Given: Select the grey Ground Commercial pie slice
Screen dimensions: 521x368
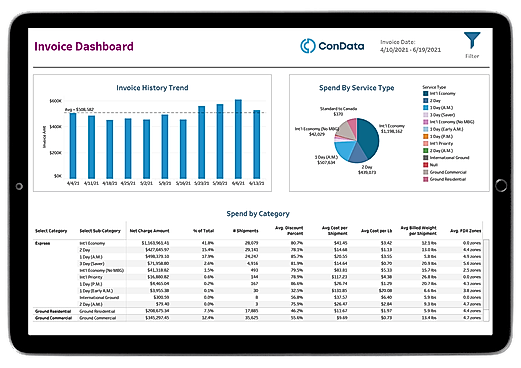Looking at the screenshot, I should pos(345,131).
